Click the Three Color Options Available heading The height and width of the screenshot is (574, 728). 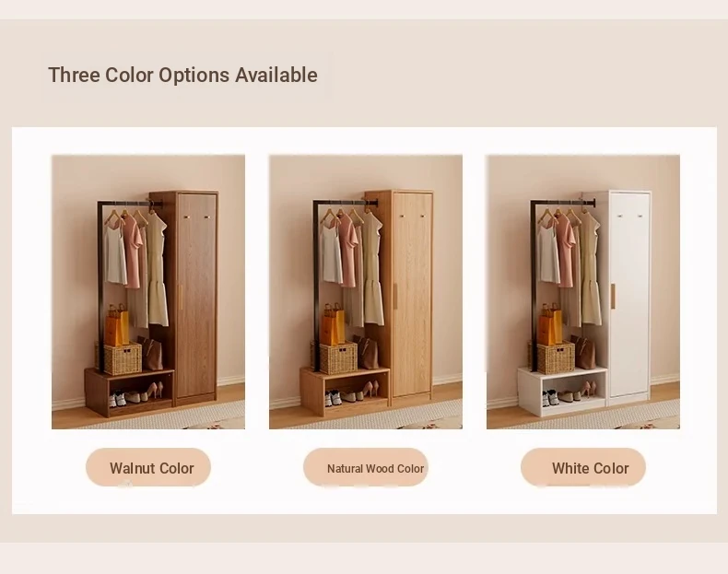coord(183,75)
